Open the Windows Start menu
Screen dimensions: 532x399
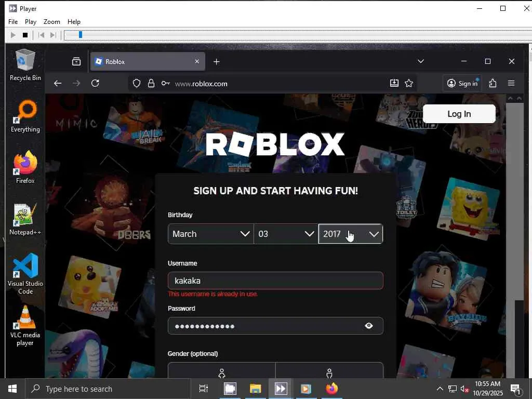[12, 389]
